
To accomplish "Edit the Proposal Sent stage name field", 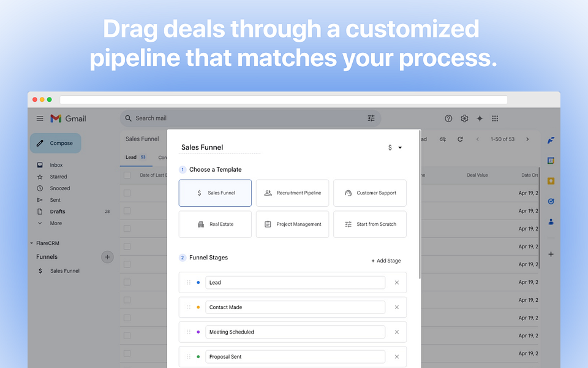I will (295, 357).
